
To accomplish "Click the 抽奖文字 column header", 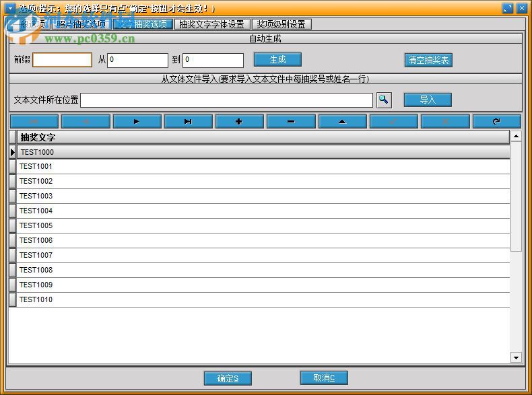I will point(263,137).
